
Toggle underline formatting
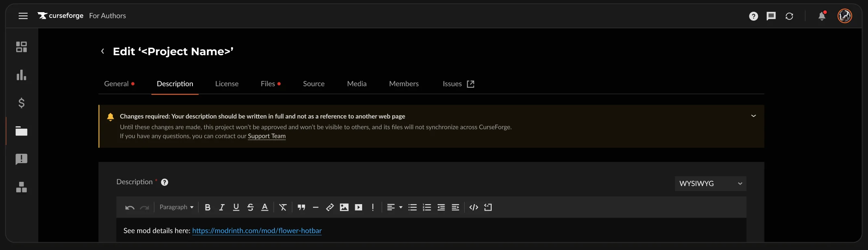tap(236, 207)
